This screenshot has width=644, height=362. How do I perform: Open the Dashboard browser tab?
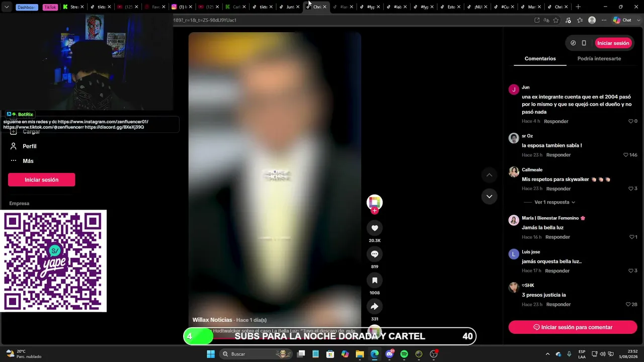(27, 7)
